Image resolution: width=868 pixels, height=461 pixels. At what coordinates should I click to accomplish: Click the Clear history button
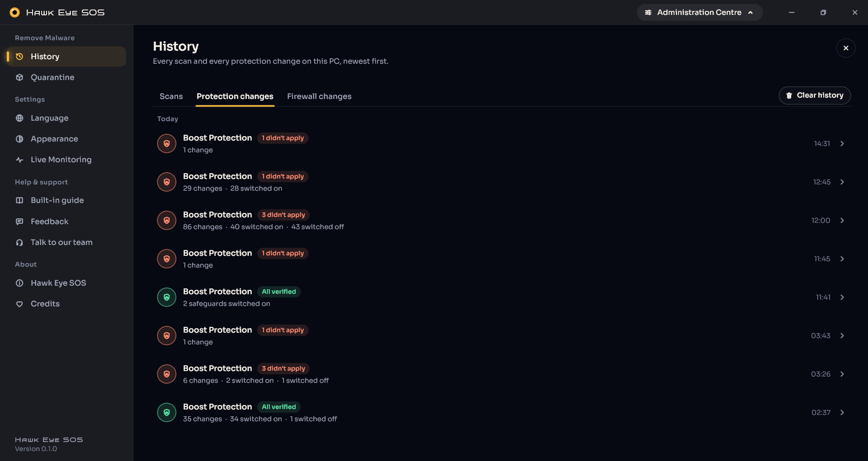tap(814, 95)
